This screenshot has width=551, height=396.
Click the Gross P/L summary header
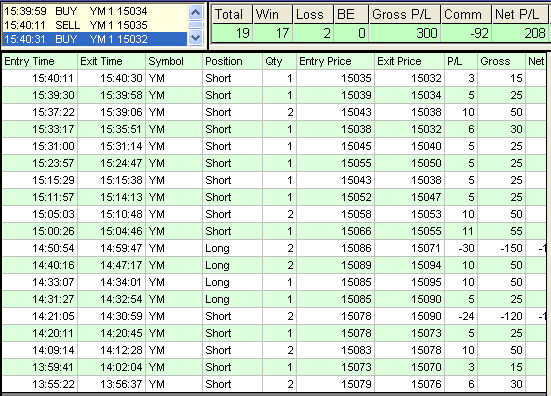405,15
